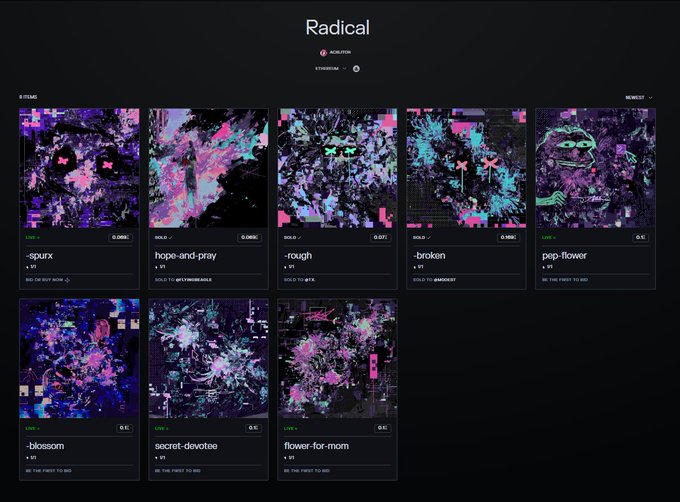Click Be the First to Bid on flower-for-mom
The width and height of the screenshot is (680, 502).
point(307,470)
